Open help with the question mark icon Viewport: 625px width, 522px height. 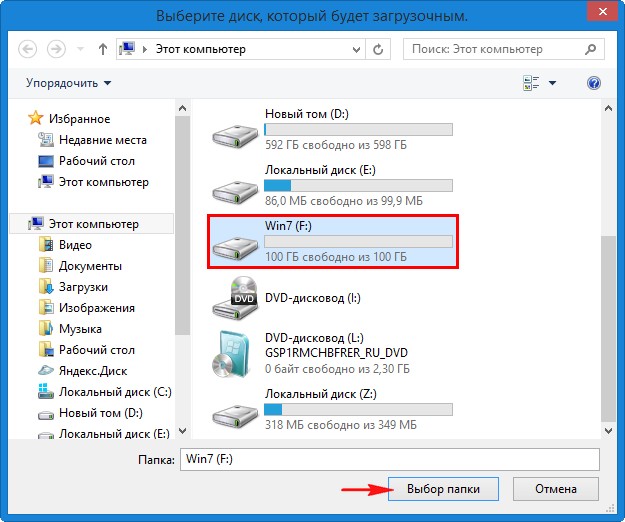pos(594,83)
